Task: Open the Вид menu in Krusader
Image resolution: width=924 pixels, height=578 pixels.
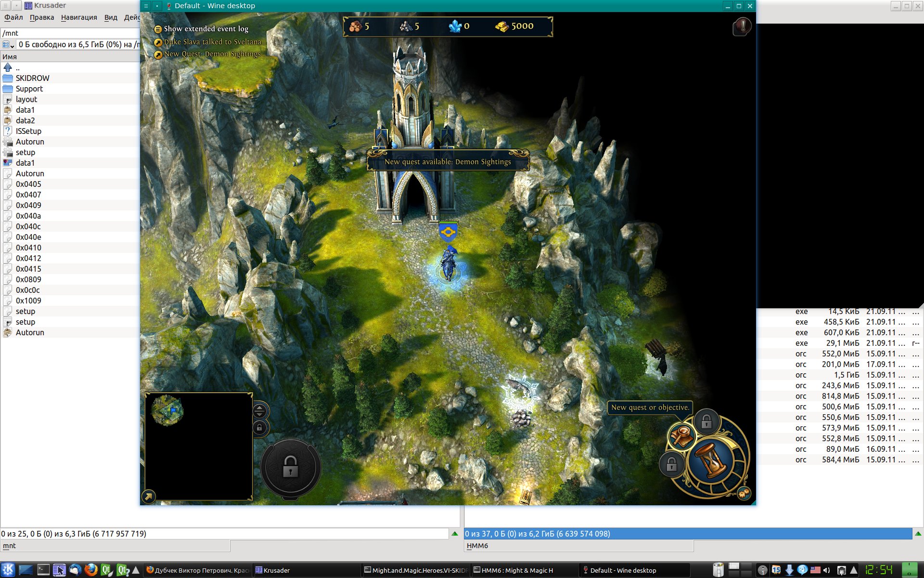Action: pos(111,17)
